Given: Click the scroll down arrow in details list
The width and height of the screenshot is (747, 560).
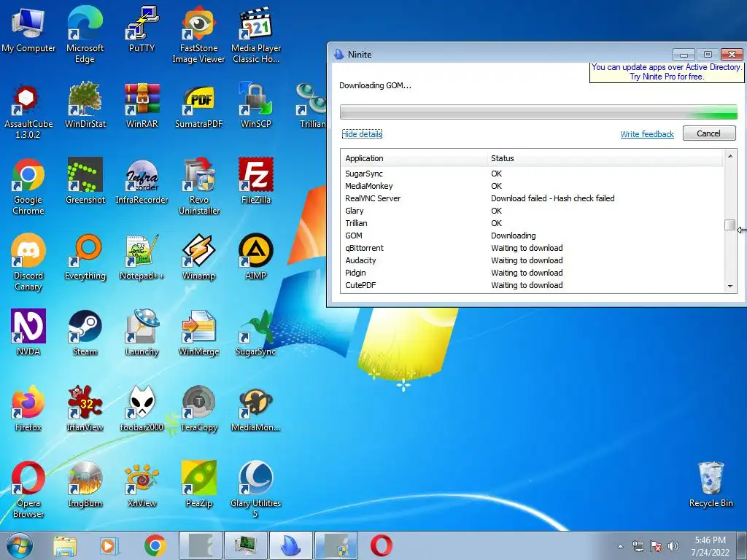Looking at the screenshot, I should 729,286.
